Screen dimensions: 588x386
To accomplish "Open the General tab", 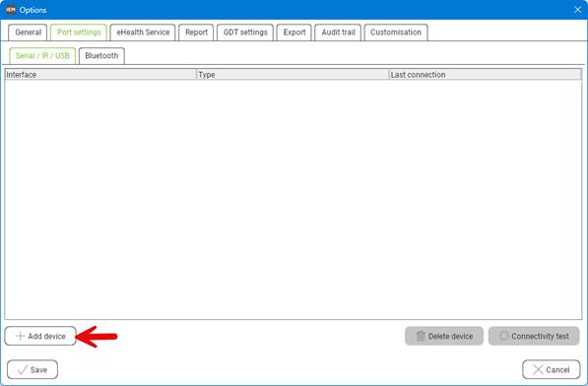I will click(28, 32).
